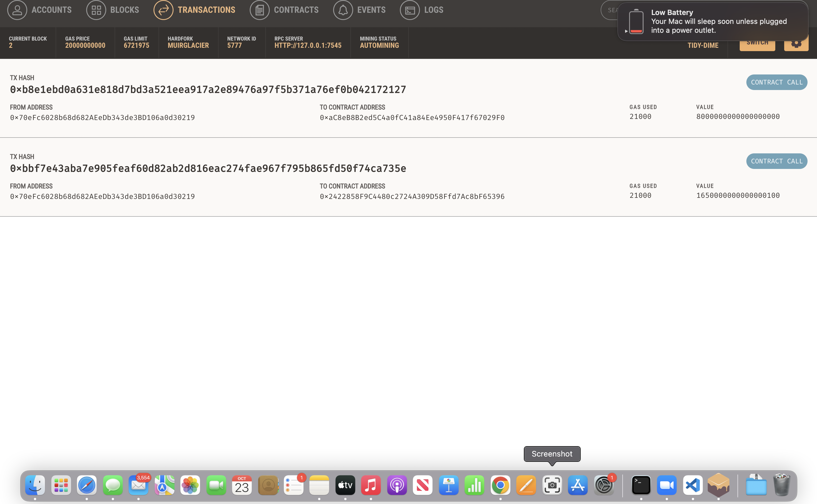Open transaction 0xb8e1ebd0a631e818 details

coord(207,89)
